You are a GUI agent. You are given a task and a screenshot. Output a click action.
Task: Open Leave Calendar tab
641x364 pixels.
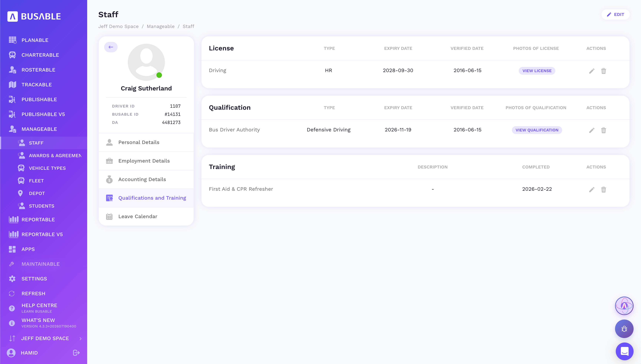click(x=146, y=216)
